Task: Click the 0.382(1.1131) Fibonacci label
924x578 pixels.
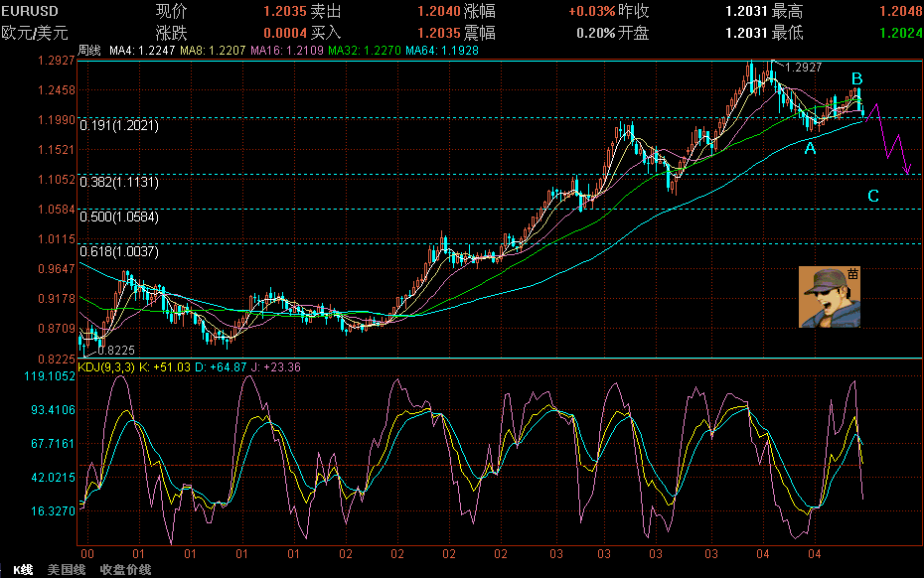Action: 119,182
